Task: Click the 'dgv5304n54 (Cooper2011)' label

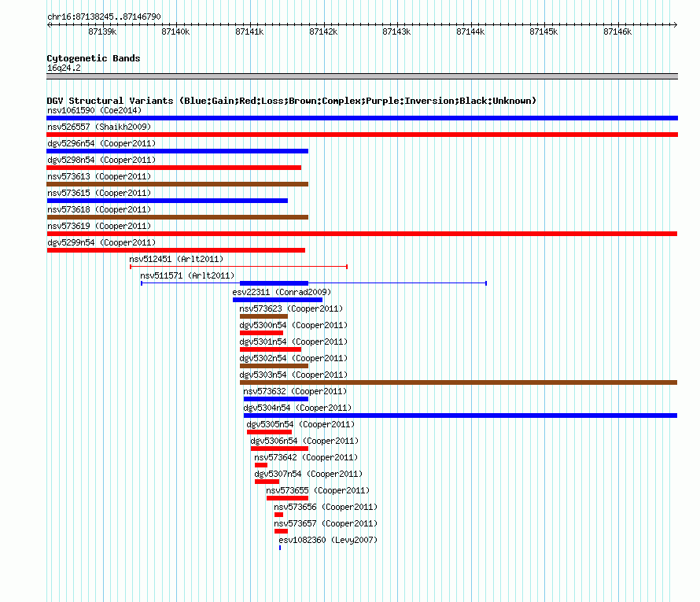Action: tap(297, 408)
